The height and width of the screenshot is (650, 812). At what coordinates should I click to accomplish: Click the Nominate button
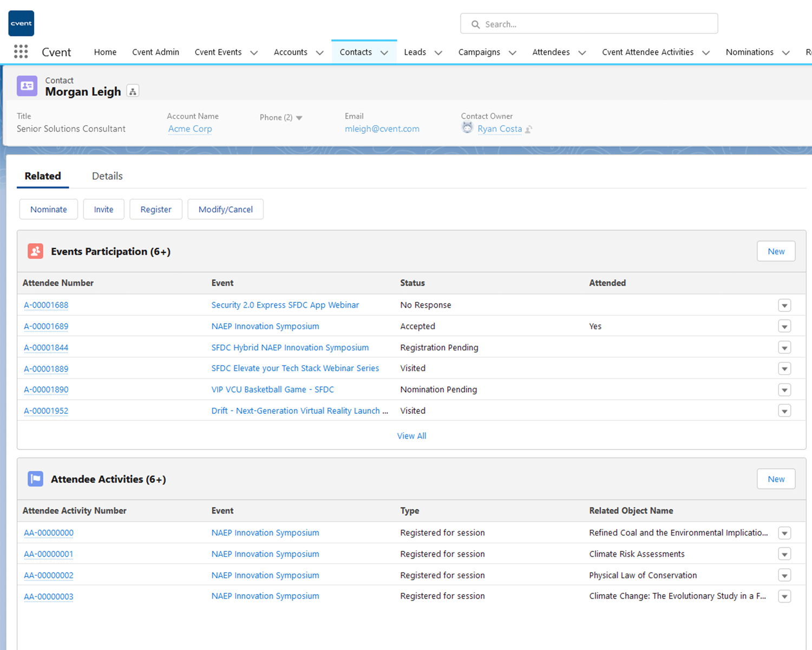coord(48,209)
